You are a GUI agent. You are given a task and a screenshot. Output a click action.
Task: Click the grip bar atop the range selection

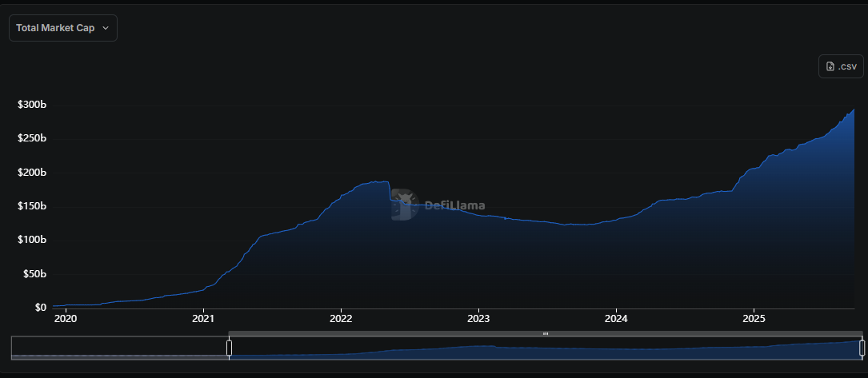click(545, 333)
